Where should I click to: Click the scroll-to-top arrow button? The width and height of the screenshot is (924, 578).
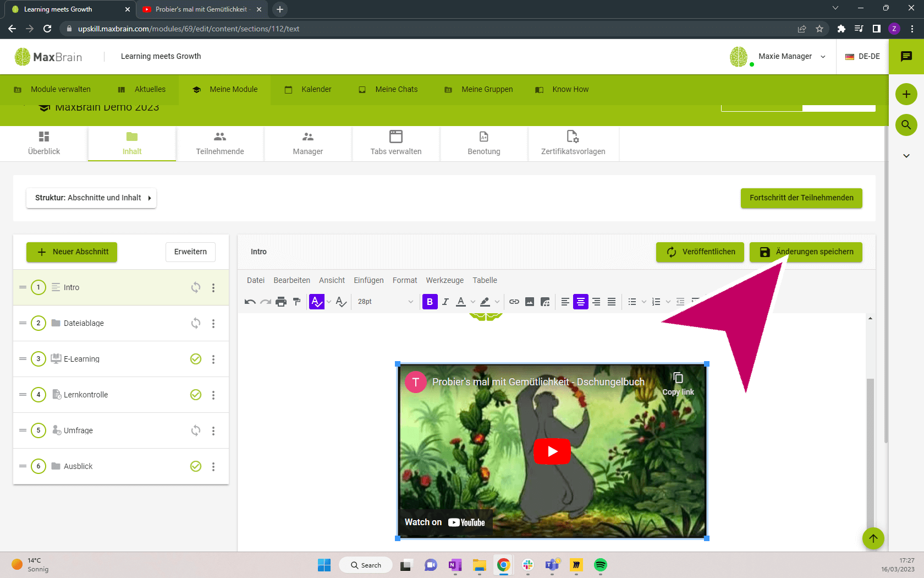873,538
